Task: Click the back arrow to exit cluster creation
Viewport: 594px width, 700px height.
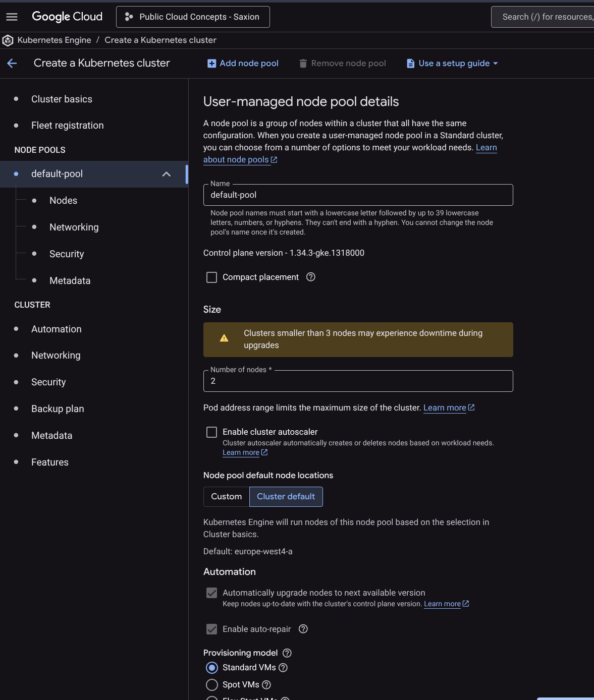Action: [x=12, y=63]
